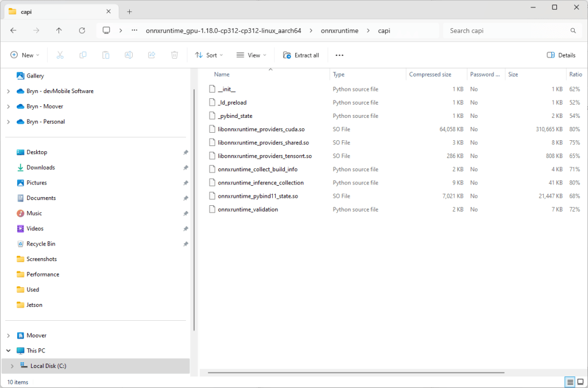This screenshot has width=588, height=388.
Task: Toggle the Details pane
Action: click(561, 55)
